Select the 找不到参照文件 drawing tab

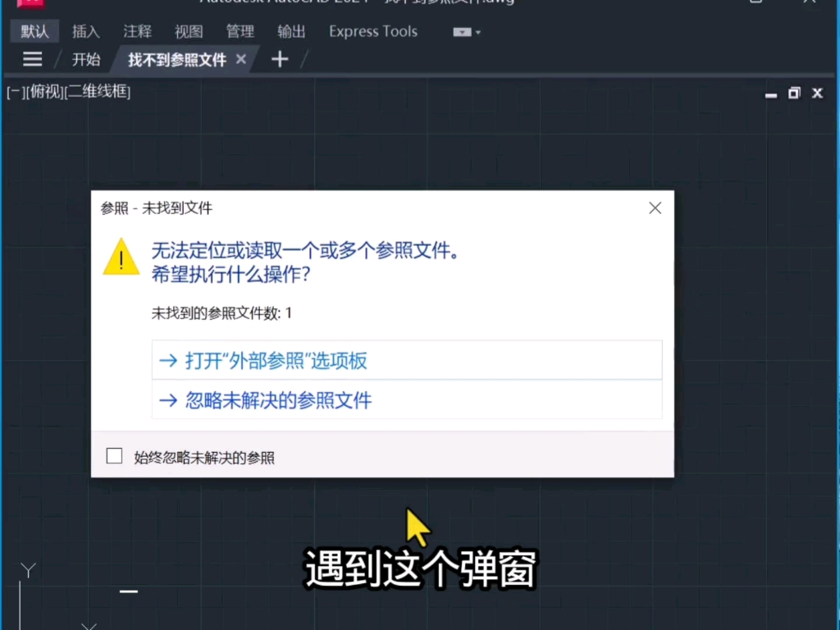tap(177, 59)
